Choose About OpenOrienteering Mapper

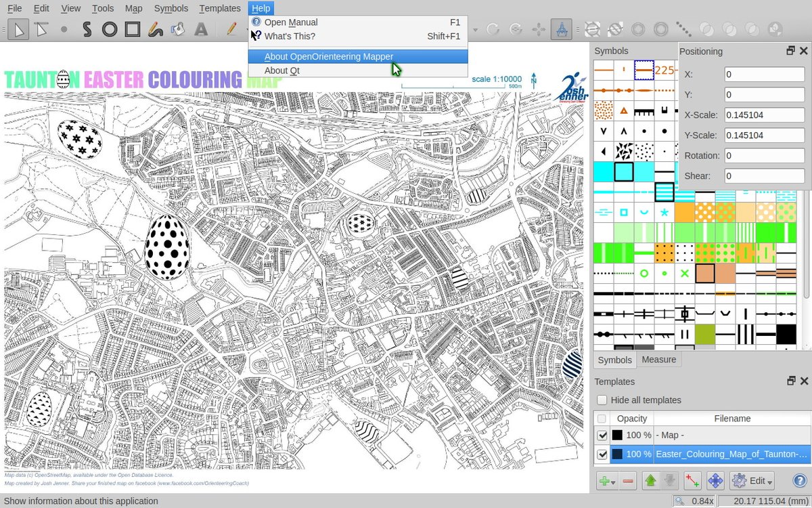pos(358,57)
